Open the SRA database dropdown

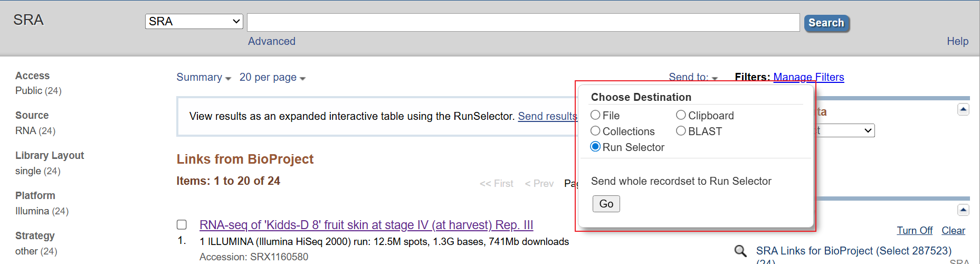coord(194,22)
